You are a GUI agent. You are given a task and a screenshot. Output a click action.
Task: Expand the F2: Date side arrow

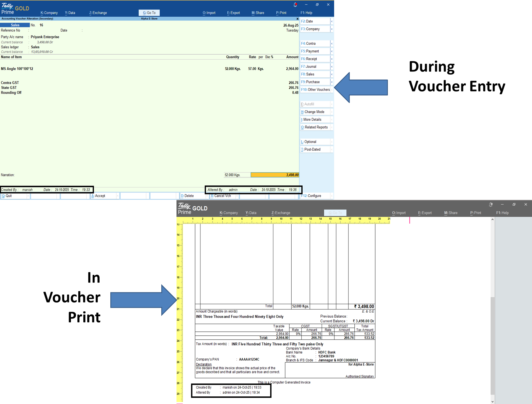pyautogui.click(x=332, y=21)
